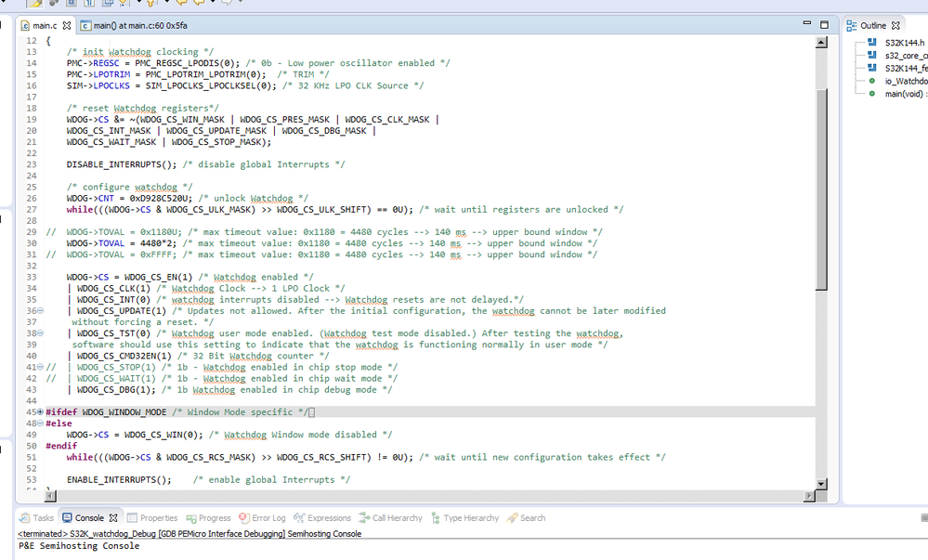Open the Search view tab

pyautogui.click(x=526, y=518)
